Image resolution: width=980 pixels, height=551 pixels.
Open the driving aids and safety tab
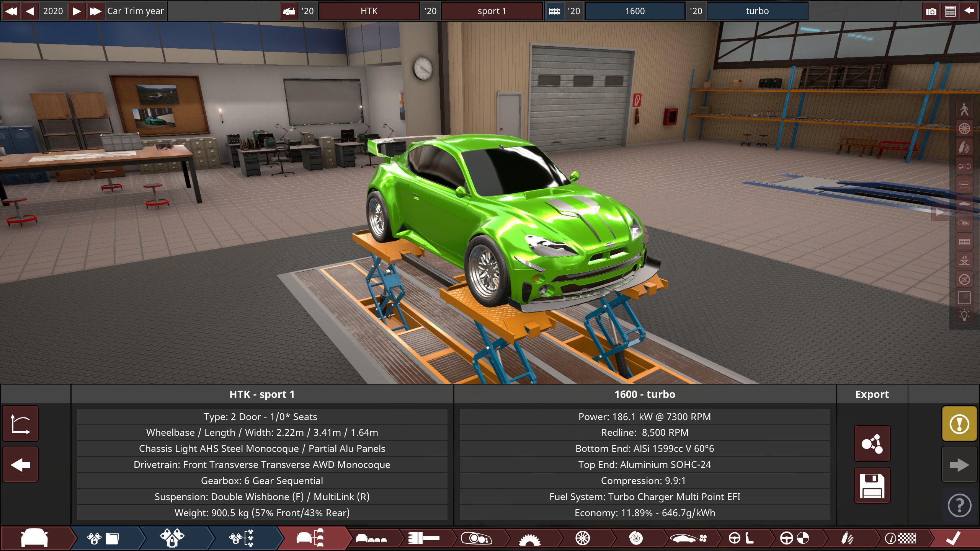click(x=794, y=538)
